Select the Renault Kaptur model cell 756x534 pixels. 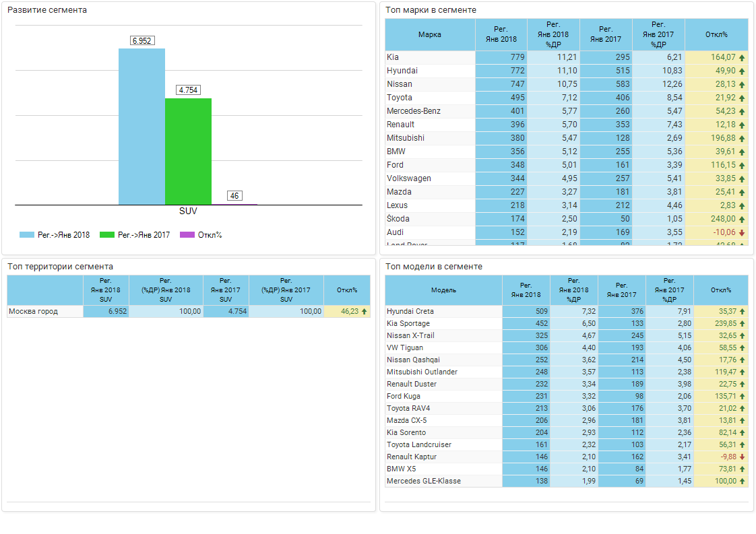pyautogui.click(x=443, y=457)
